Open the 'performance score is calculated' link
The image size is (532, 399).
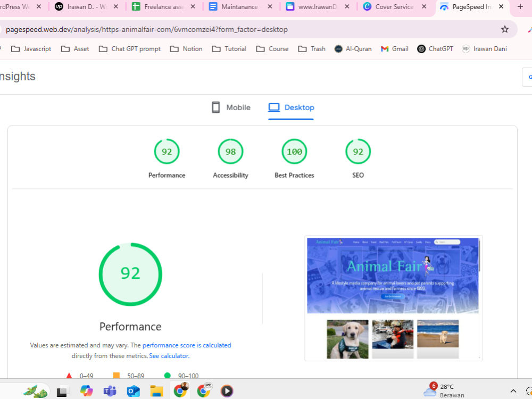tap(187, 345)
